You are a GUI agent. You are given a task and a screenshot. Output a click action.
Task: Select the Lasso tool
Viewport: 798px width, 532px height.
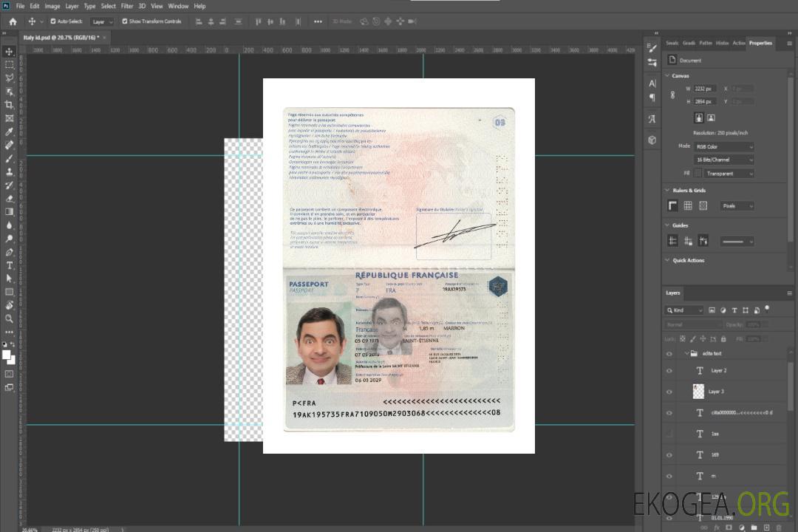[x=9, y=78]
